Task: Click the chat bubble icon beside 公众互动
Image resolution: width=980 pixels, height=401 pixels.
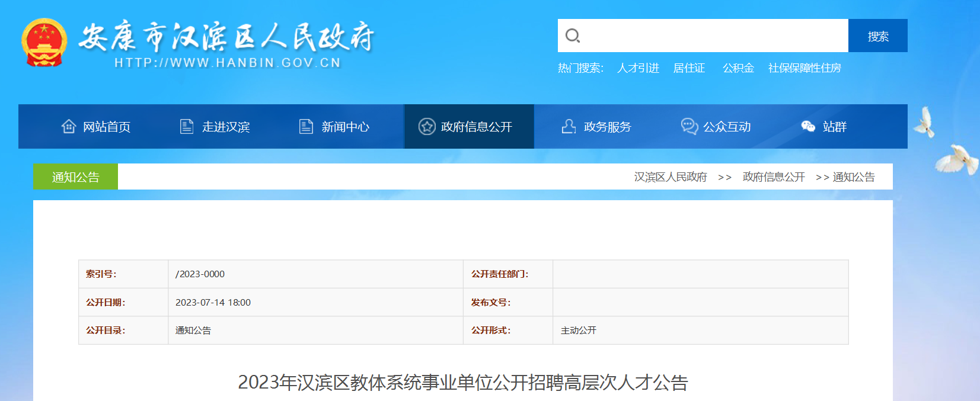Action: point(689,126)
